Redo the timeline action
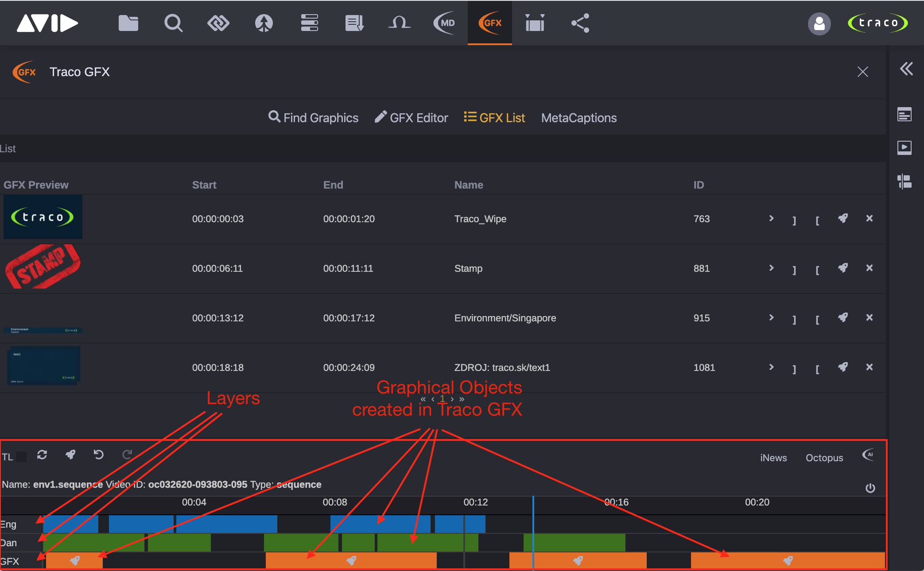The height and width of the screenshot is (571, 924). [x=127, y=455]
